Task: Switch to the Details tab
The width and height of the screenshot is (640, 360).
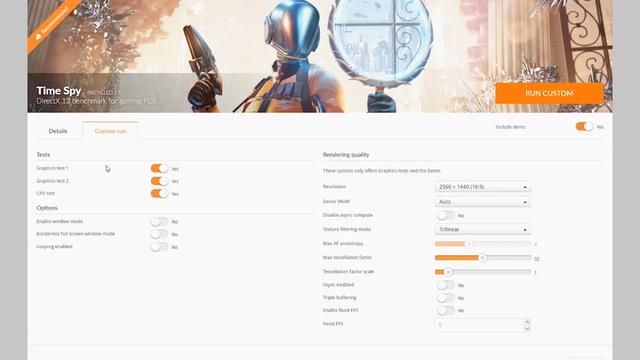Action: click(x=58, y=131)
